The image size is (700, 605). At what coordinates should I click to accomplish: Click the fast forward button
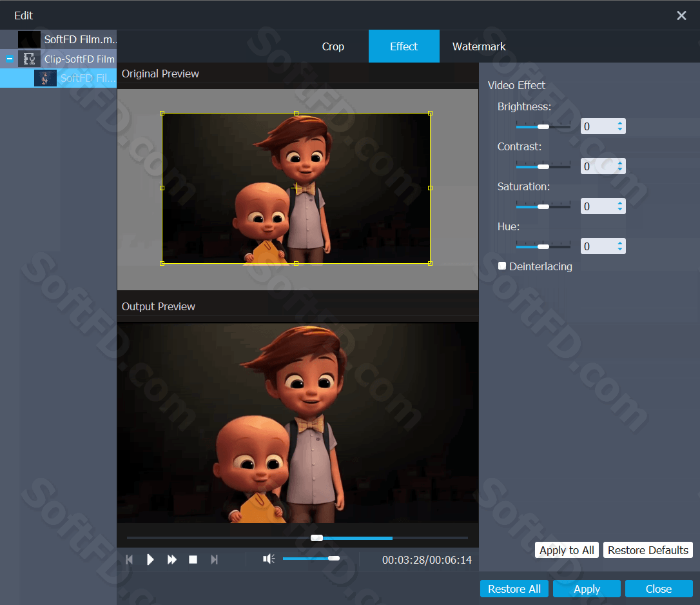coord(172,559)
